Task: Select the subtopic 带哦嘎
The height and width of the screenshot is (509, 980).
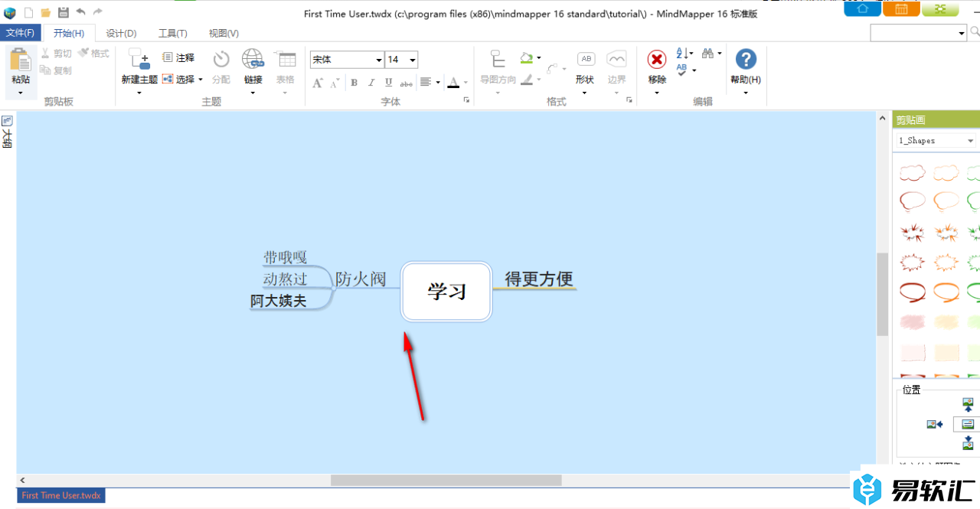Action: click(286, 257)
